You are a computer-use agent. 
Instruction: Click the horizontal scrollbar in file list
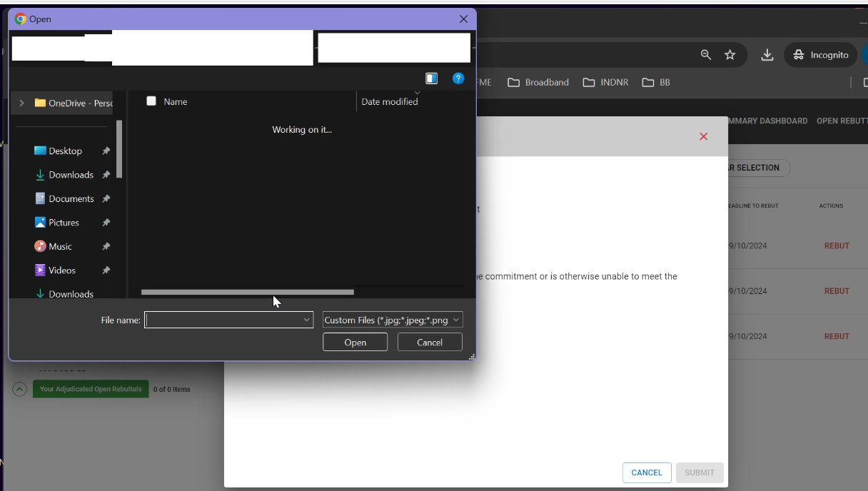click(247, 292)
